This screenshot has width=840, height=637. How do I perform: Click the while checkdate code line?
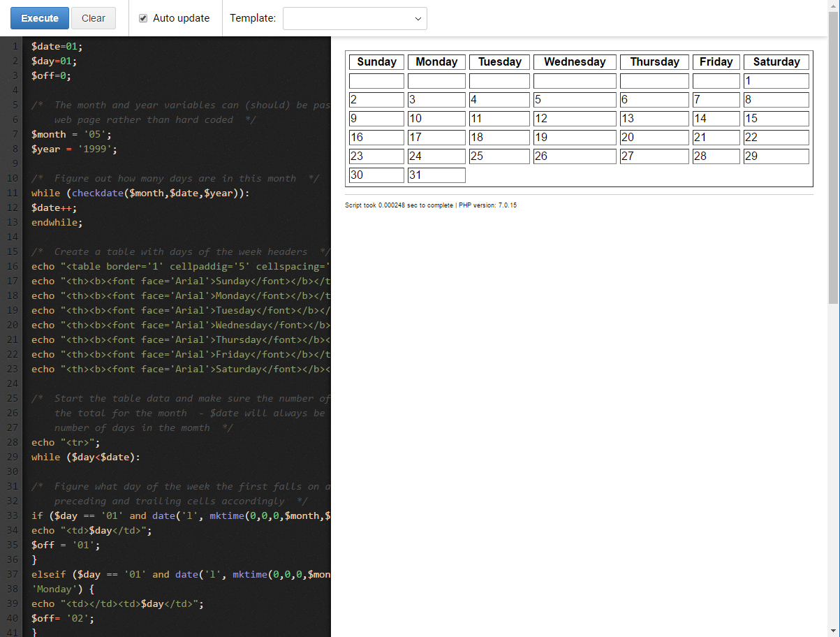point(140,193)
